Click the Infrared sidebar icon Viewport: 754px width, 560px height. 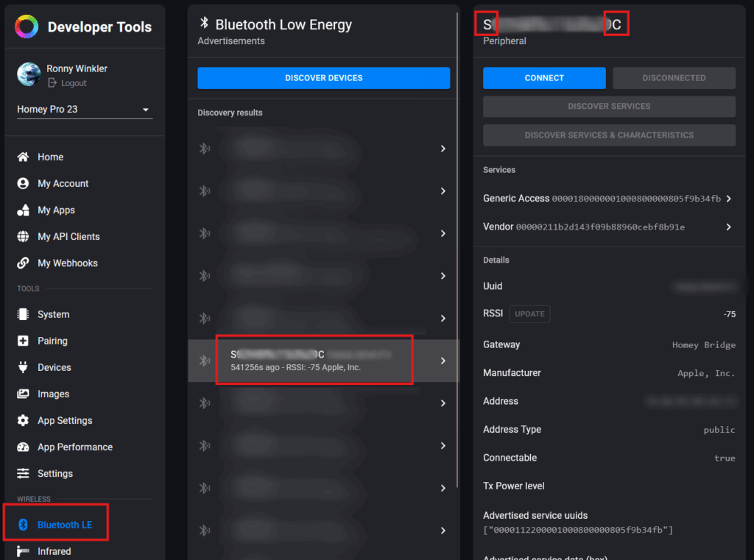pyautogui.click(x=23, y=551)
